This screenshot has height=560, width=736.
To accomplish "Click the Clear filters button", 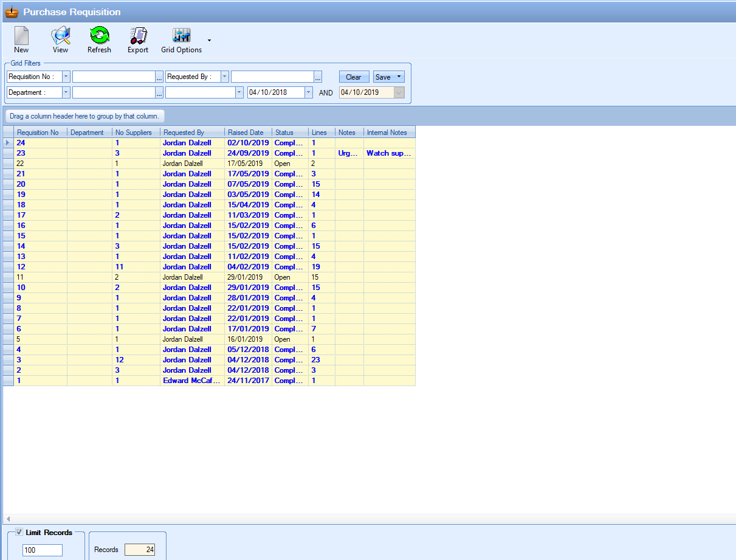I will [x=354, y=77].
